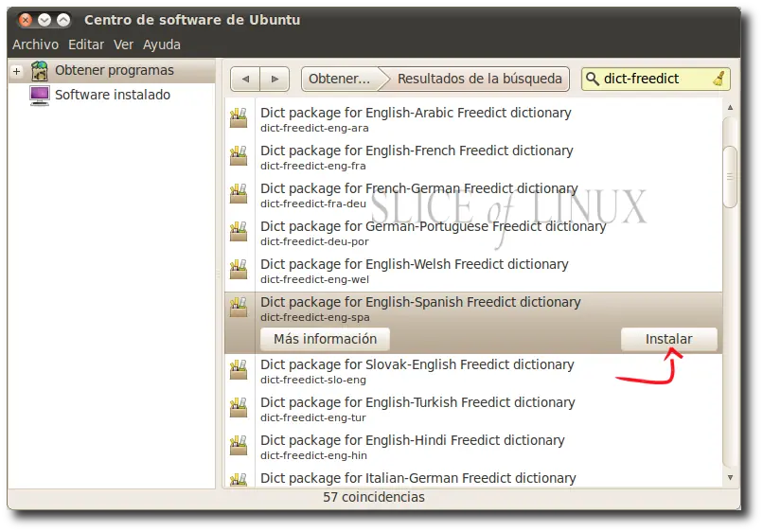
Task: Click the package icon for English-Turkish dictionary
Action: tap(239, 408)
